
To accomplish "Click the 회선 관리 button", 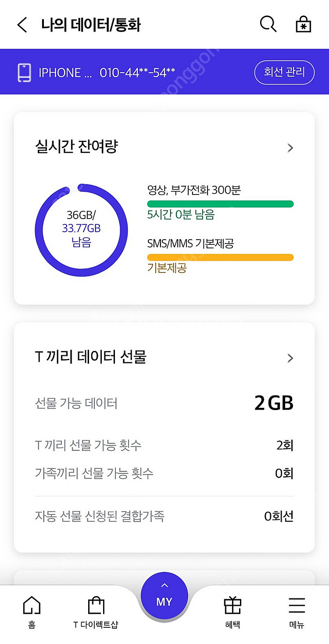I will [x=284, y=72].
